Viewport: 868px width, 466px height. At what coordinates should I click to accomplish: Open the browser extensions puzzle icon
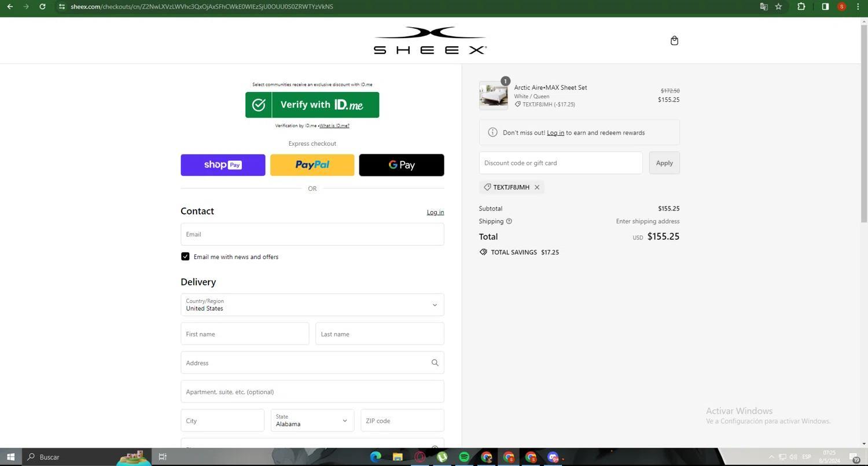pyautogui.click(x=801, y=6)
